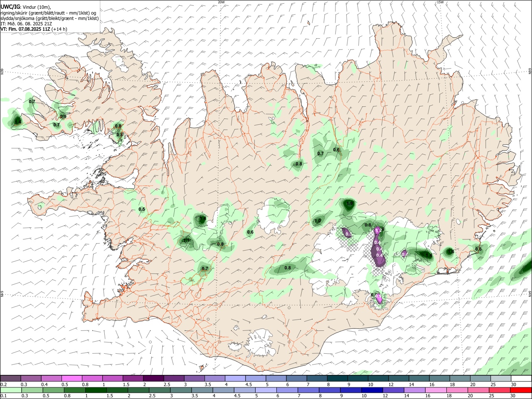Click the 0.5 precipitation value in west Iceland
This screenshot has height=399, width=532.
tap(142, 209)
